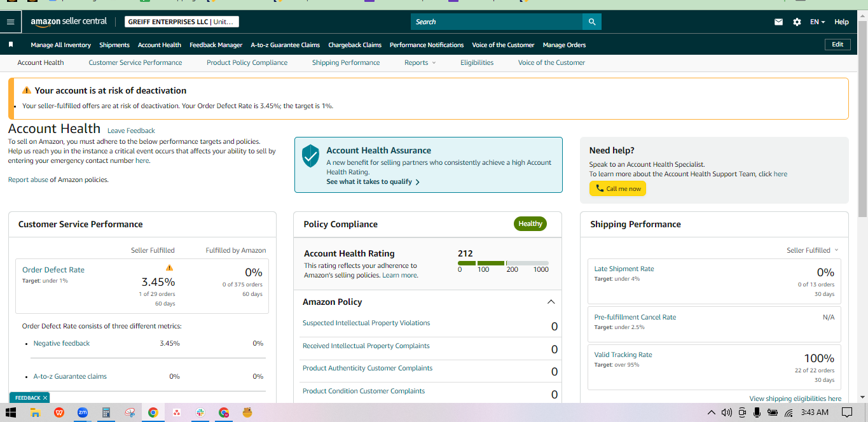This screenshot has height=422, width=868.
Task: Click the Amazon Seller Central logo
Action: [69, 22]
